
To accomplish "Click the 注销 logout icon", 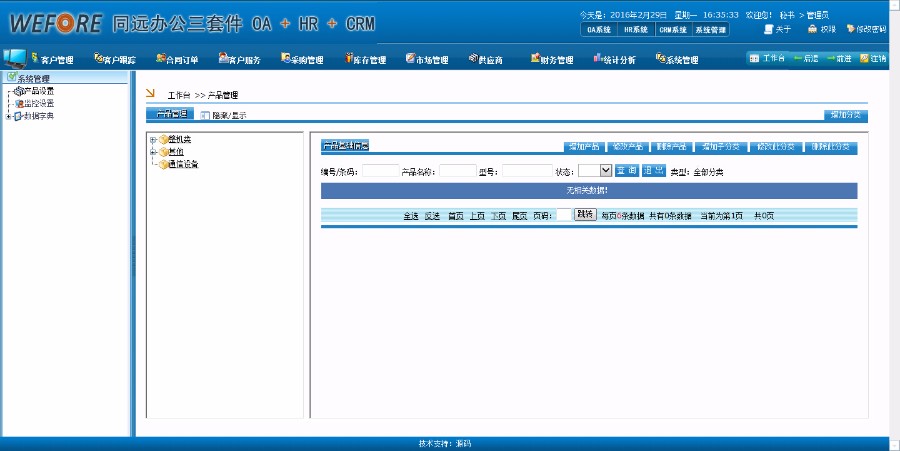I will pyautogui.click(x=864, y=59).
